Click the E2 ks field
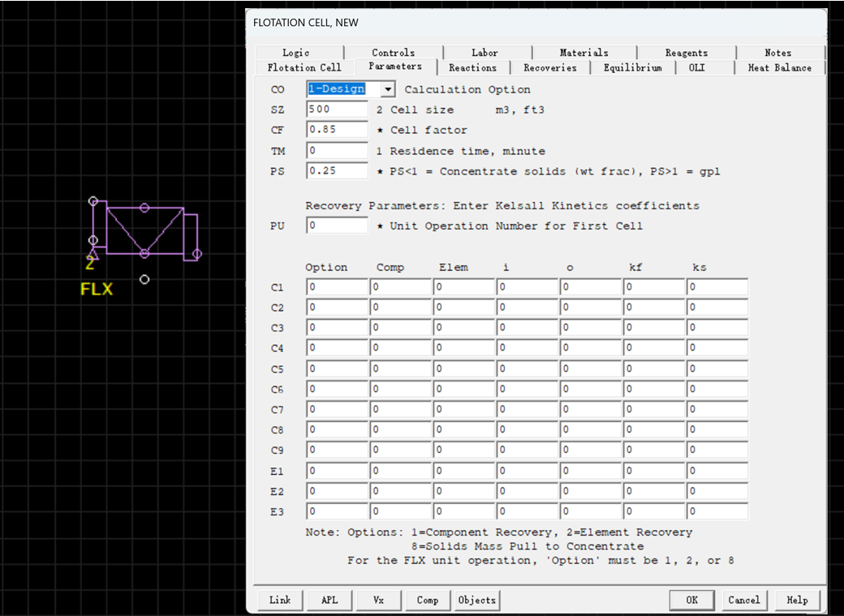Viewport: 844px width, 616px height. [x=717, y=491]
